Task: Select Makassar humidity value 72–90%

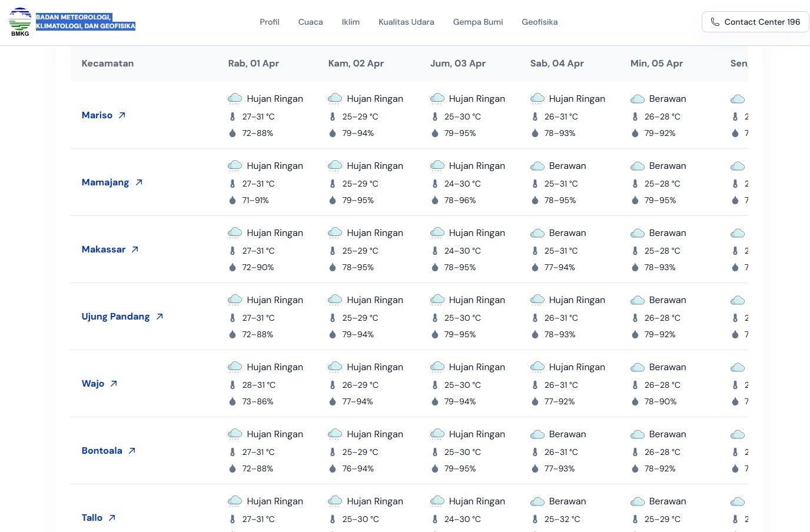Action: coord(258,267)
